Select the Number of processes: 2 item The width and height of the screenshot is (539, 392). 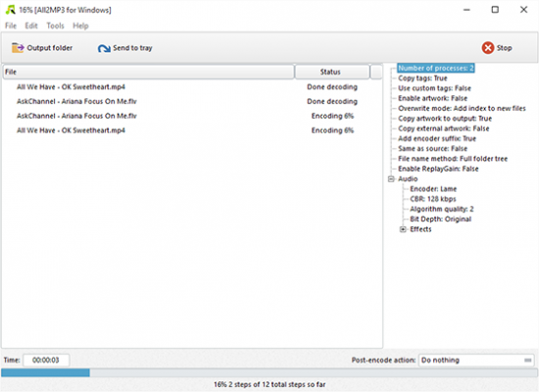tap(436, 68)
